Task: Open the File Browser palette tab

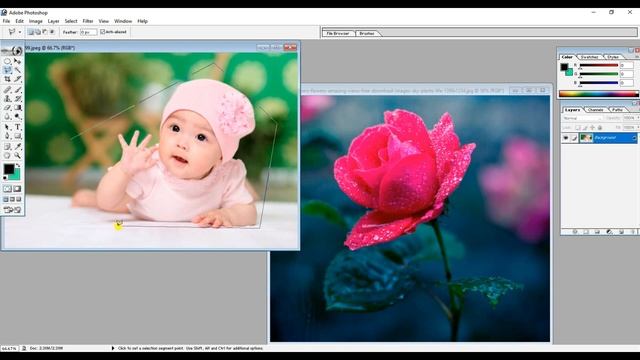Action: click(x=338, y=33)
